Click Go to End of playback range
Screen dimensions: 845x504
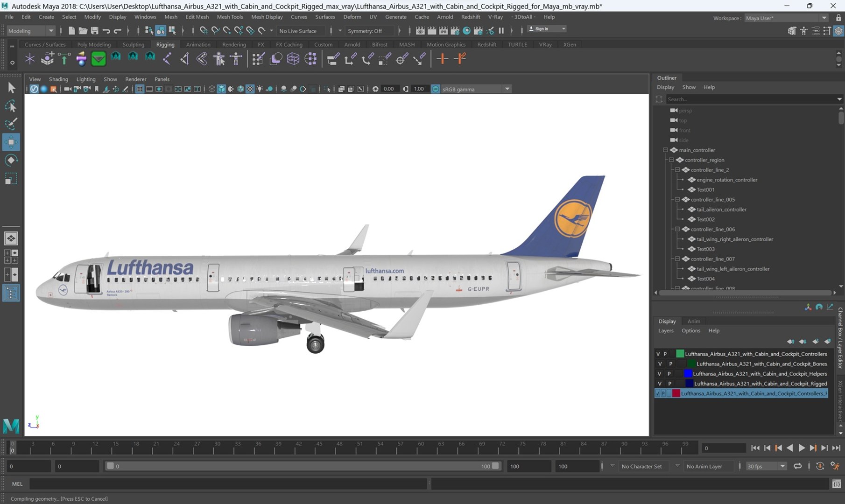[x=836, y=448]
